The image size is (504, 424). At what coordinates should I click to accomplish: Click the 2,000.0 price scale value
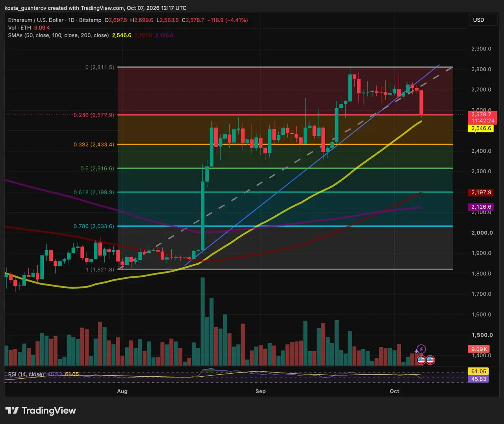[x=482, y=233]
